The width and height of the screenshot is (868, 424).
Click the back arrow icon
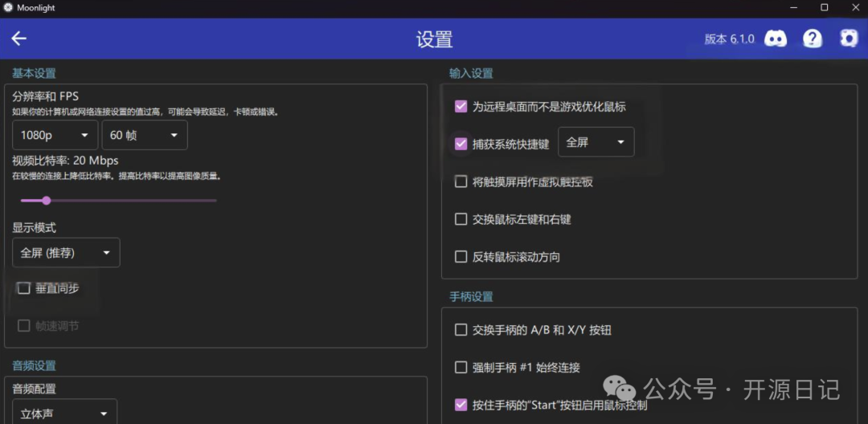coord(19,39)
